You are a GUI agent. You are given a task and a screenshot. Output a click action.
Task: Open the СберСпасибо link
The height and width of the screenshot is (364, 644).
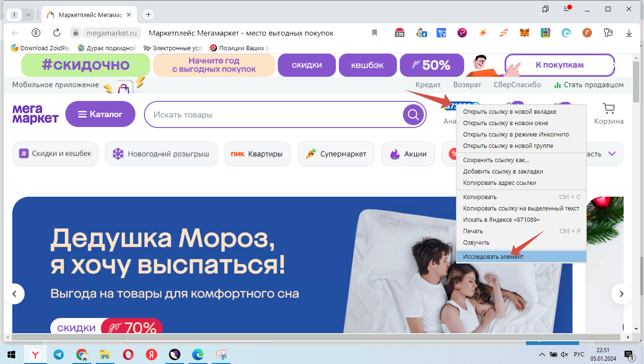click(x=517, y=85)
